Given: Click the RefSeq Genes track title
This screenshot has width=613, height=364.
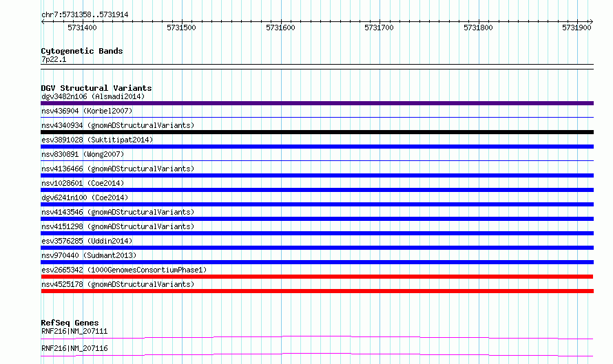Looking at the screenshot, I should click(70, 323).
